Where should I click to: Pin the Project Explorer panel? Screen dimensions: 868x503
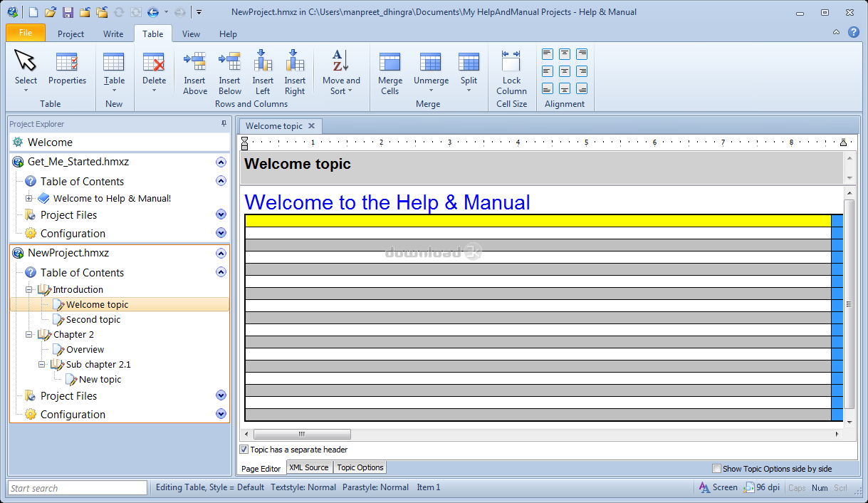tap(224, 124)
